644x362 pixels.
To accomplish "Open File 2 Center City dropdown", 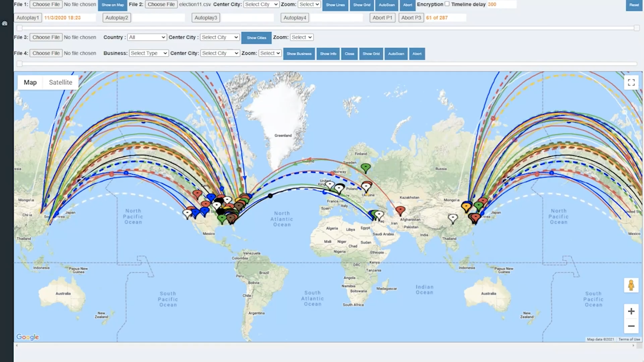I will tap(261, 4).
